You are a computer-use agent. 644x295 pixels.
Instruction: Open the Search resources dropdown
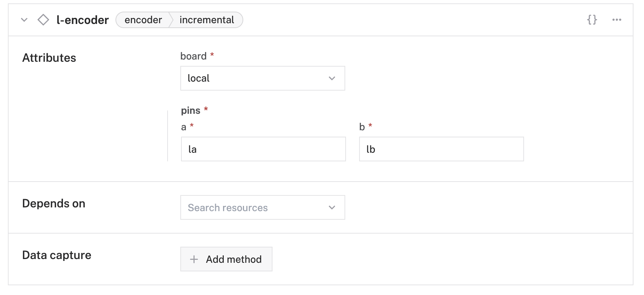tap(255, 207)
